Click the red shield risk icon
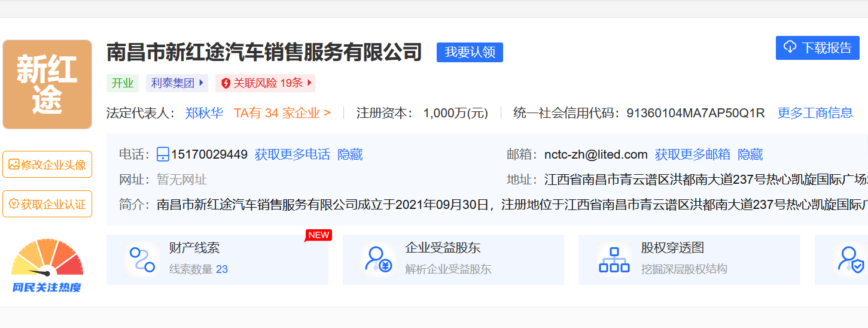This screenshot has height=328, width=868. (226, 83)
